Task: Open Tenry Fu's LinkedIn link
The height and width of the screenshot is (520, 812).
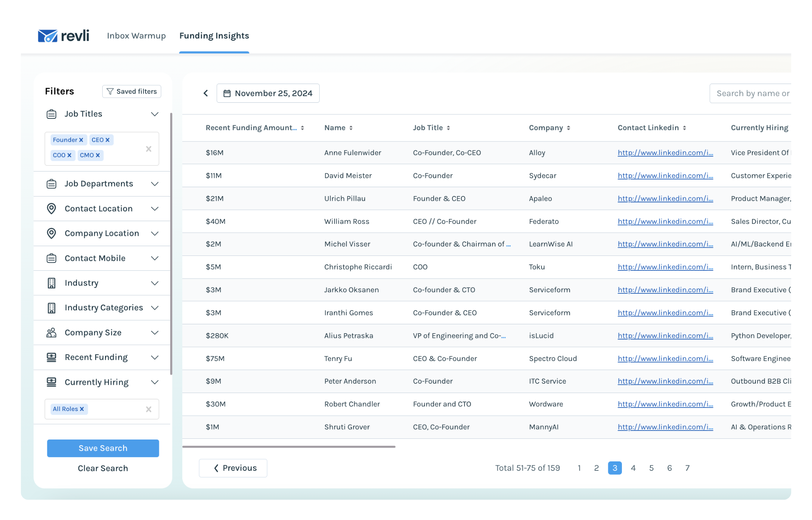Action: coord(665,359)
